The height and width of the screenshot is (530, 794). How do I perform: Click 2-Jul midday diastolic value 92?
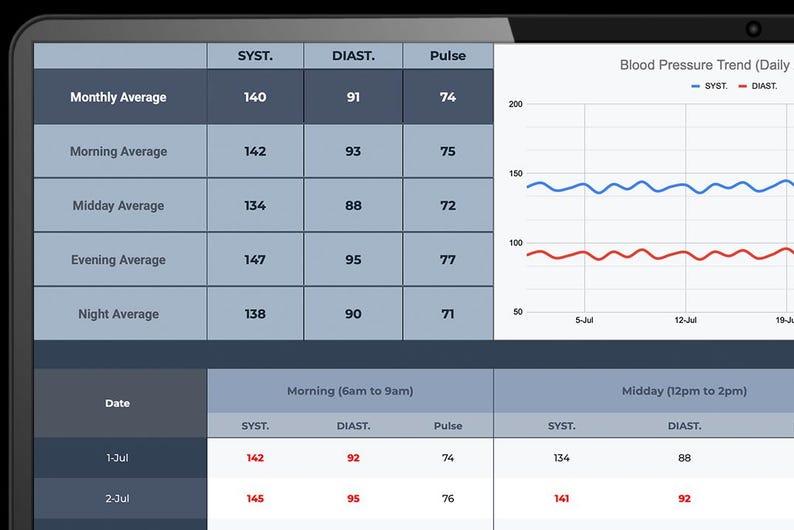click(x=685, y=499)
